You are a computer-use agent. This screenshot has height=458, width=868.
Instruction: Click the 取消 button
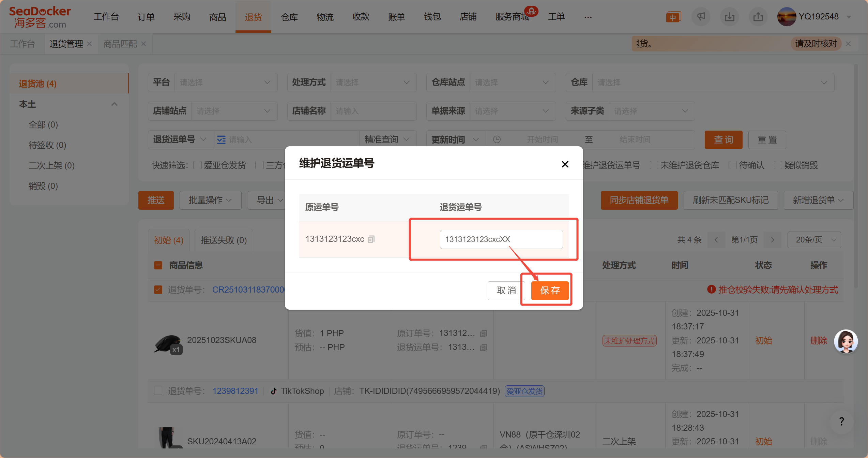506,291
